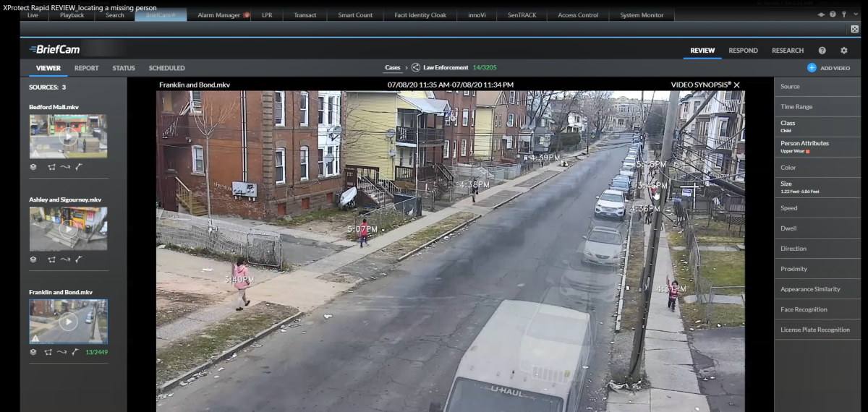Click the layers icon under Franklin and Bond.mkv

33,352
